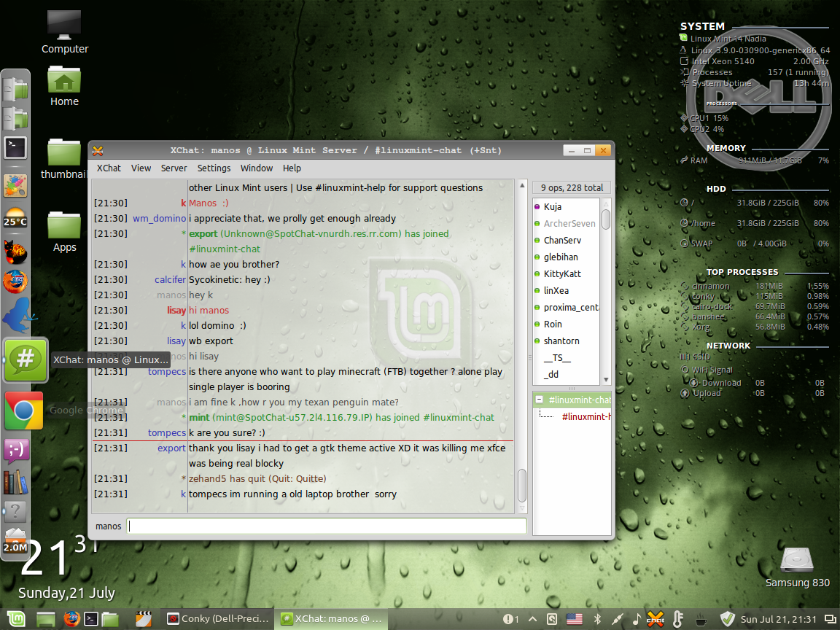
Task: Open the Apps folder on desktop
Action: tap(64, 231)
